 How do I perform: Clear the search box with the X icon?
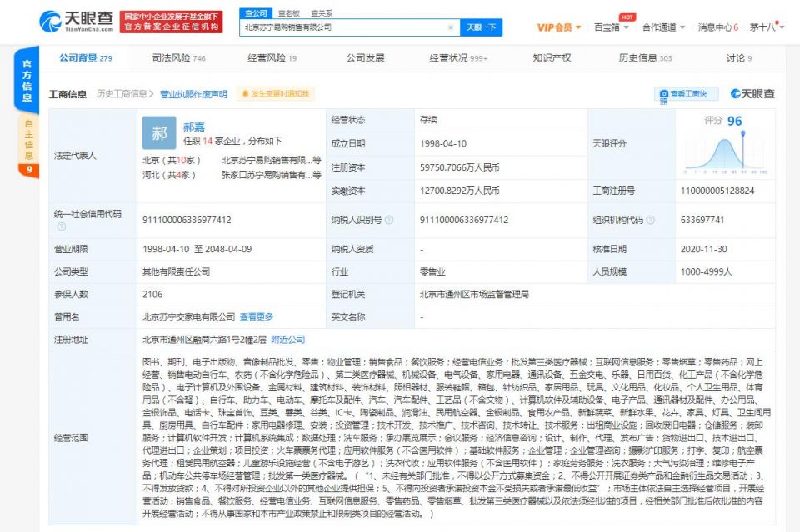click(x=451, y=27)
